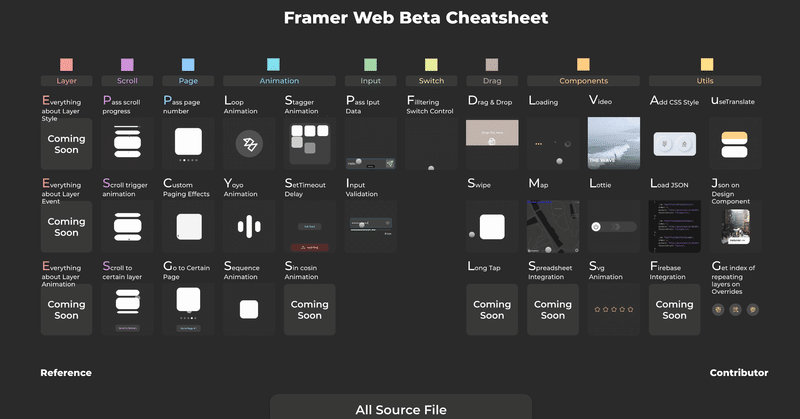The width and height of the screenshot is (800, 419).
Task: Click the green Input color swatch
Action: [370, 65]
